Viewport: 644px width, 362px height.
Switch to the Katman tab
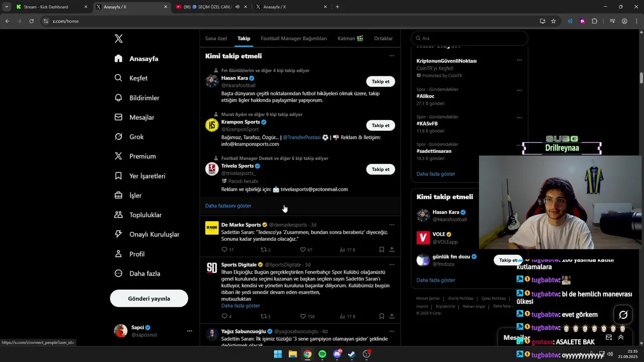[350, 38]
